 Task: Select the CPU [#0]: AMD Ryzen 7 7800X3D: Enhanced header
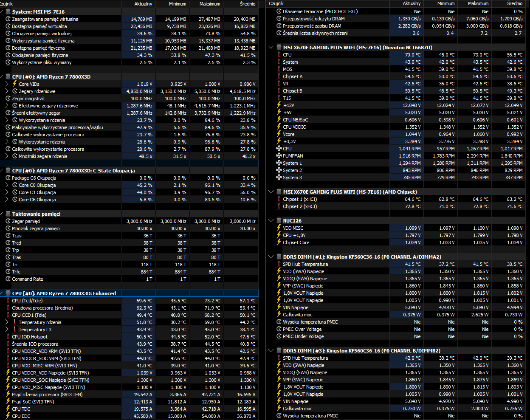click(129, 293)
